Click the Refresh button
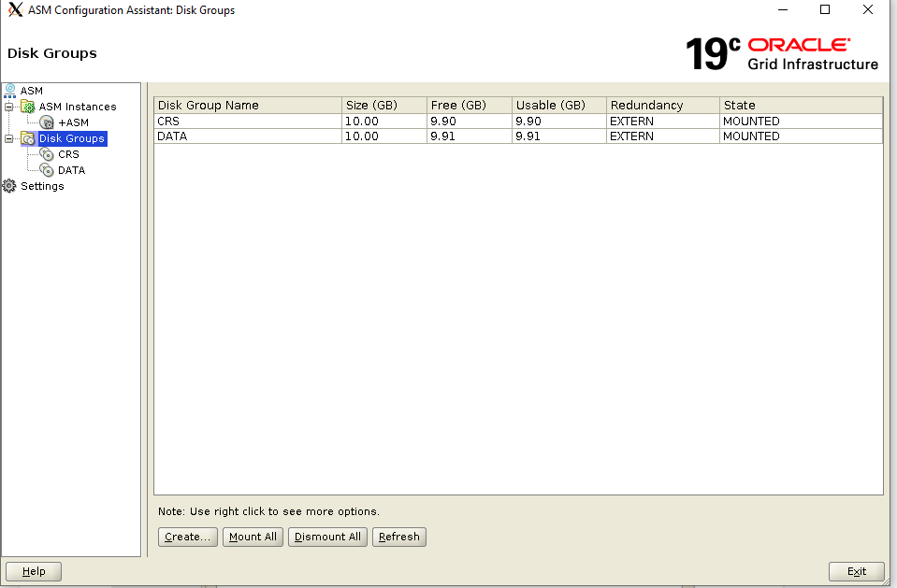The width and height of the screenshot is (897, 588). click(x=399, y=537)
